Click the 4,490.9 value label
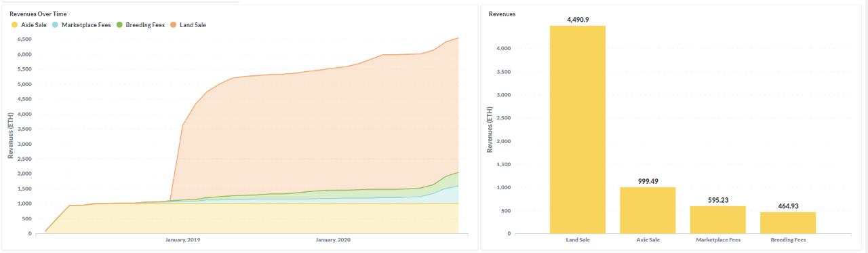This screenshot has width=868, height=253. tap(578, 20)
